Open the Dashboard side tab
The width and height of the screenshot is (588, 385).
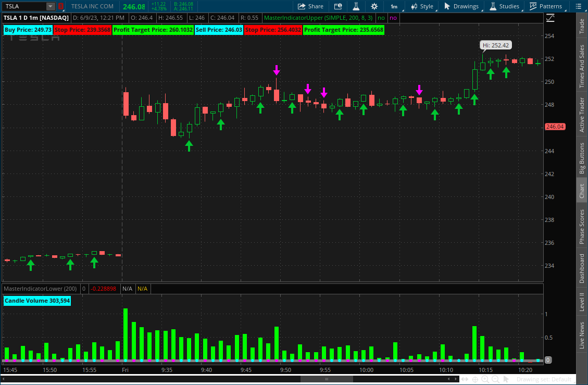tap(582, 268)
